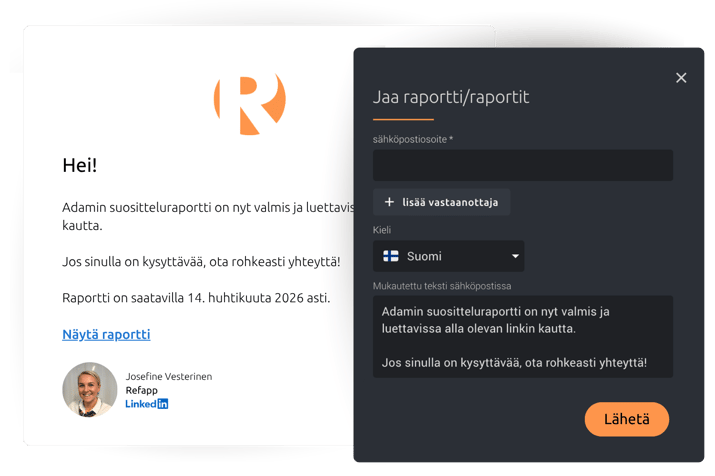Click the Jaa raportti/raportit dialog title
The width and height of the screenshot is (715, 476).
pyautogui.click(x=450, y=97)
